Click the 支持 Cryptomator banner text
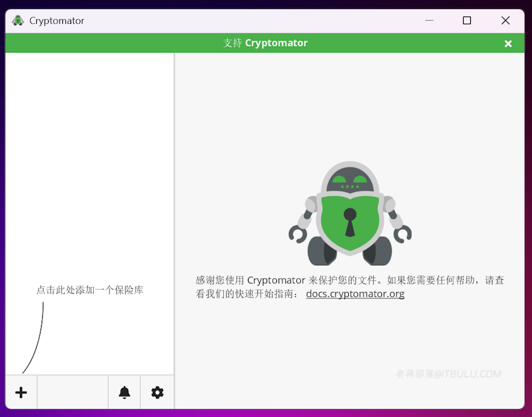This screenshot has height=417, width=532. point(265,43)
